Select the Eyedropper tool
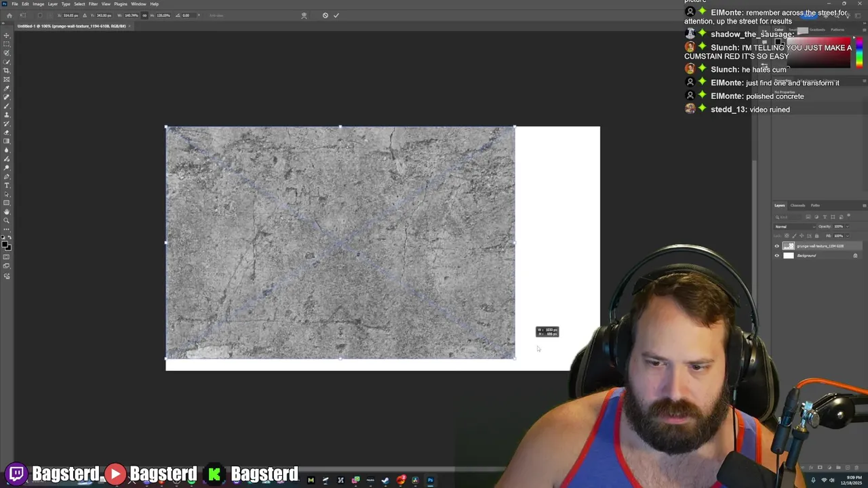The height and width of the screenshot is (488, 868). tap(7, 88)
